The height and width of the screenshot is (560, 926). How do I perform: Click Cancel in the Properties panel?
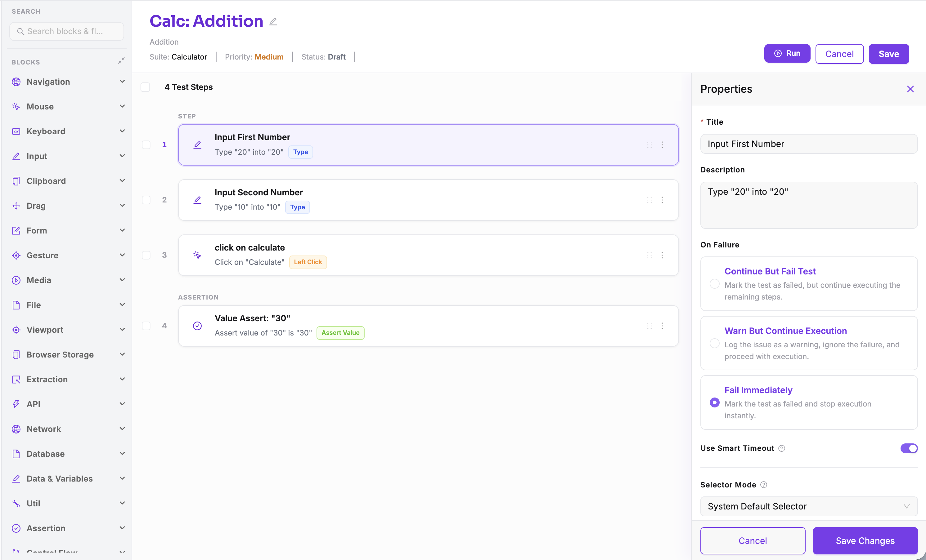click(753, 541)
